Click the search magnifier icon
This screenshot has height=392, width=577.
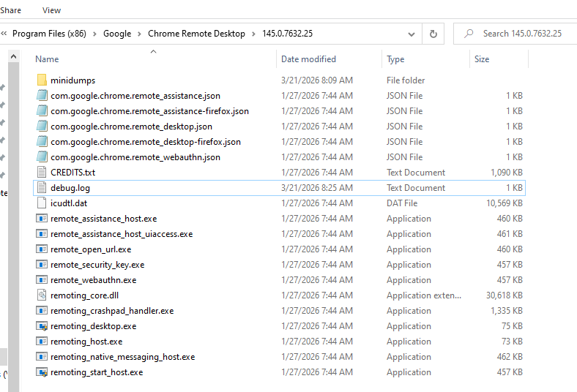point(469,34)
